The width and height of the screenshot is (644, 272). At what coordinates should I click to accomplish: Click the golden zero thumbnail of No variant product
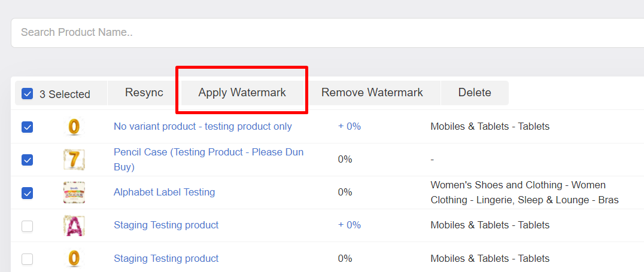pos(74,126)
